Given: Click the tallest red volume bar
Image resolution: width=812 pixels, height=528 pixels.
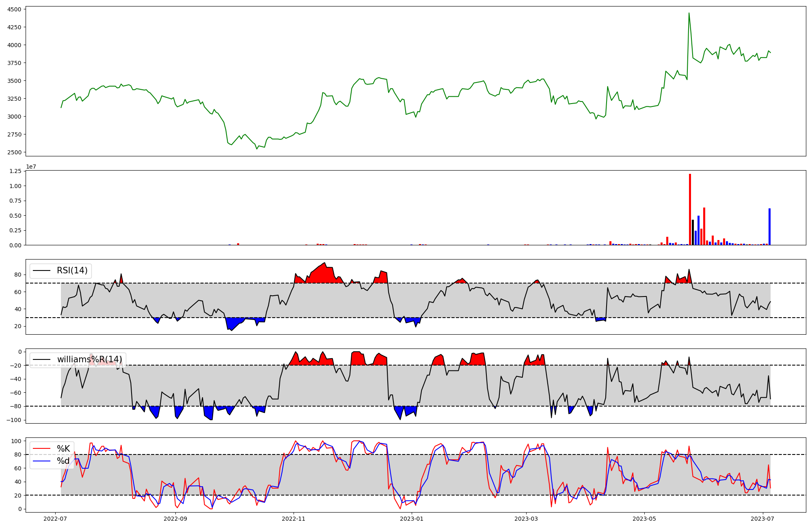Looking at the screenshot, I should click(690, 209).
